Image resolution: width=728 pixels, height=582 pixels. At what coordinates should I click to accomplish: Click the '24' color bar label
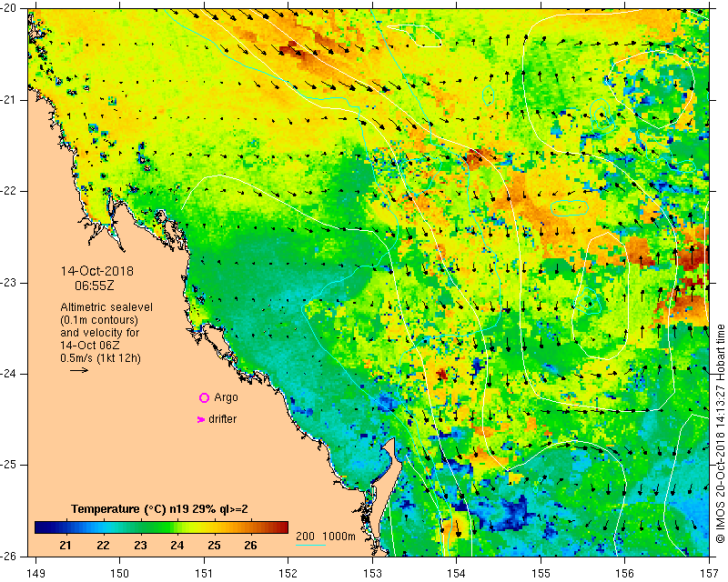[177, 546]
